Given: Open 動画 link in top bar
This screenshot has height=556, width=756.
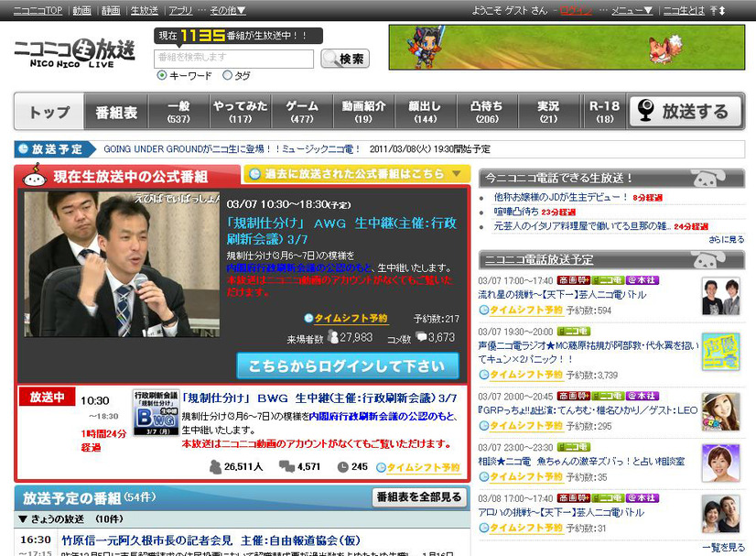Looking at the screenshot, I should (x=82, y=10).
